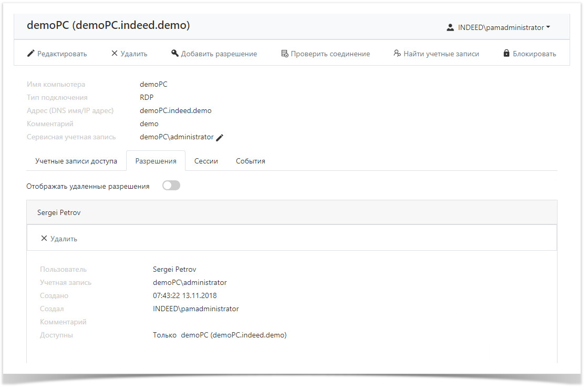Screen dimensions: 588x389
Task: Click the pencil icon next to Редактировать
Action: click(31, 54)
